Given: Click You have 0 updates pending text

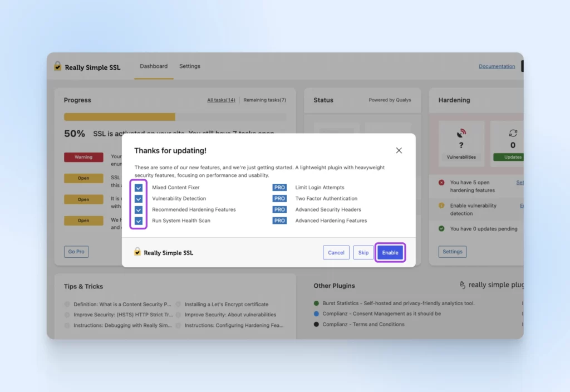Looking at the screenshot, I should (x=484, y=229).
